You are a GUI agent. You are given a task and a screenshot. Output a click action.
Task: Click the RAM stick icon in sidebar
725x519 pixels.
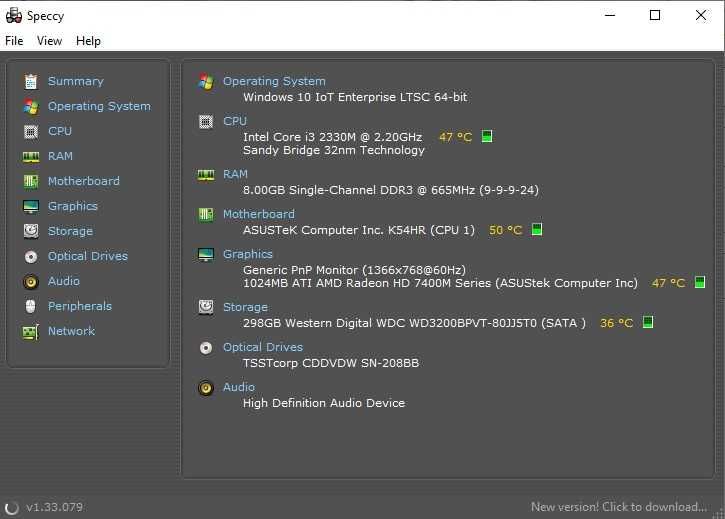[31, 157]
